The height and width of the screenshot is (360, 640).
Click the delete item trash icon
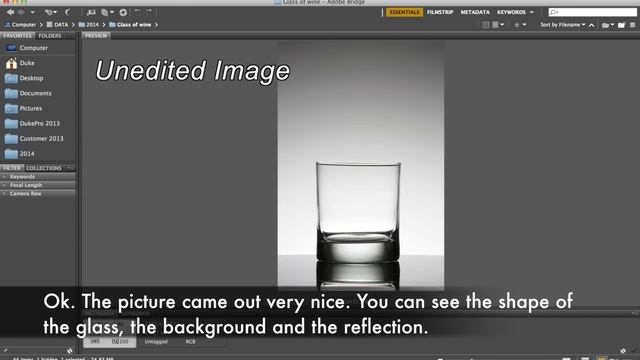633,25
